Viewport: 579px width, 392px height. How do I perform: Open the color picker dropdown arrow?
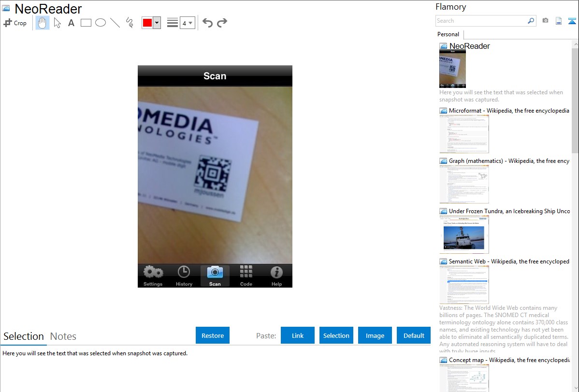[x=157, y=23]
